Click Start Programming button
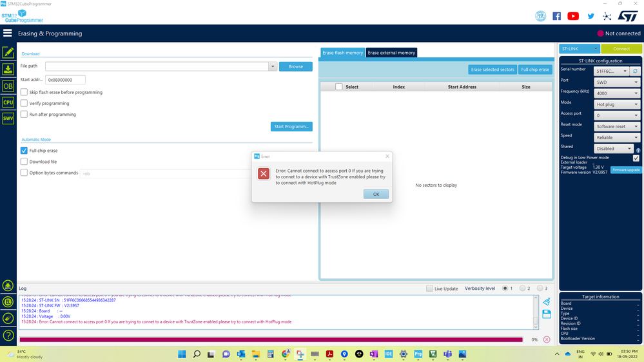644x362 pixels. [291, 126]
